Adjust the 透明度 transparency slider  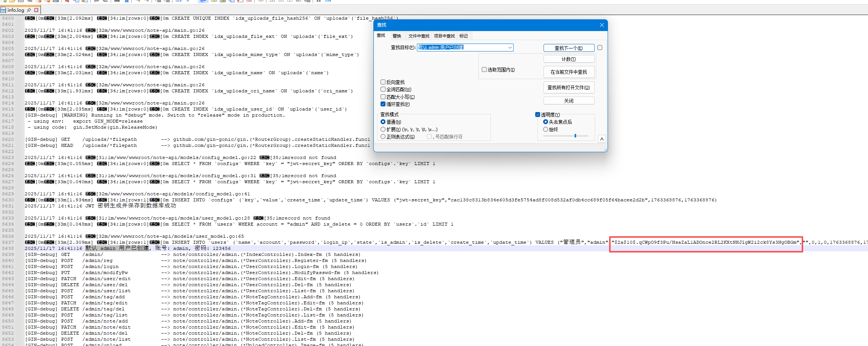click(575, 136)
